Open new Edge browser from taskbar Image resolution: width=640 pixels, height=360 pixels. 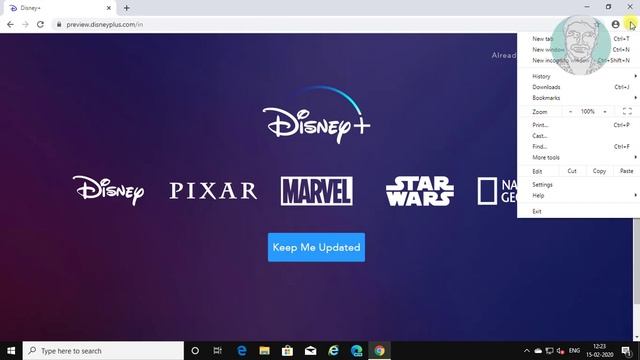point(356,351)
